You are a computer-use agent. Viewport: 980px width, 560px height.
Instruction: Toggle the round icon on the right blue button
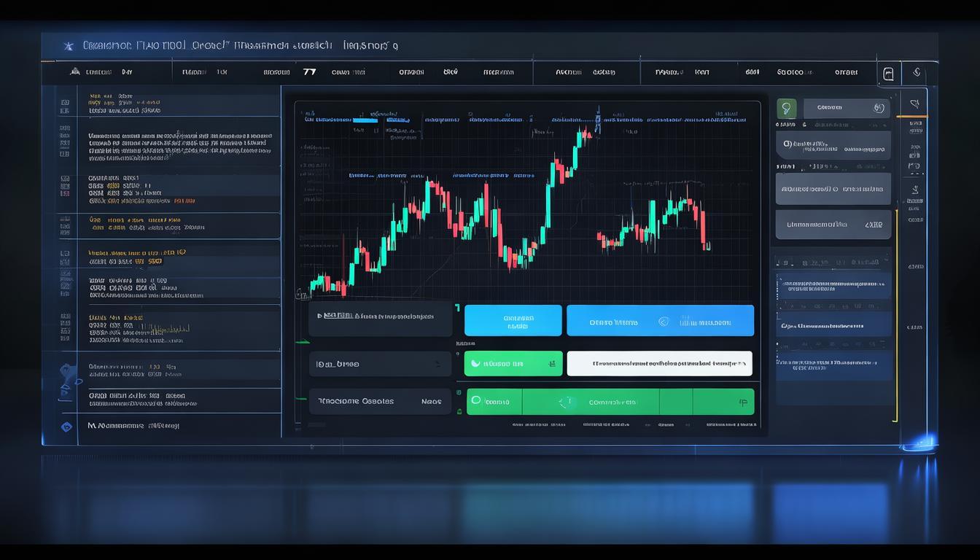pyautogui.click(x=663, y=321)
